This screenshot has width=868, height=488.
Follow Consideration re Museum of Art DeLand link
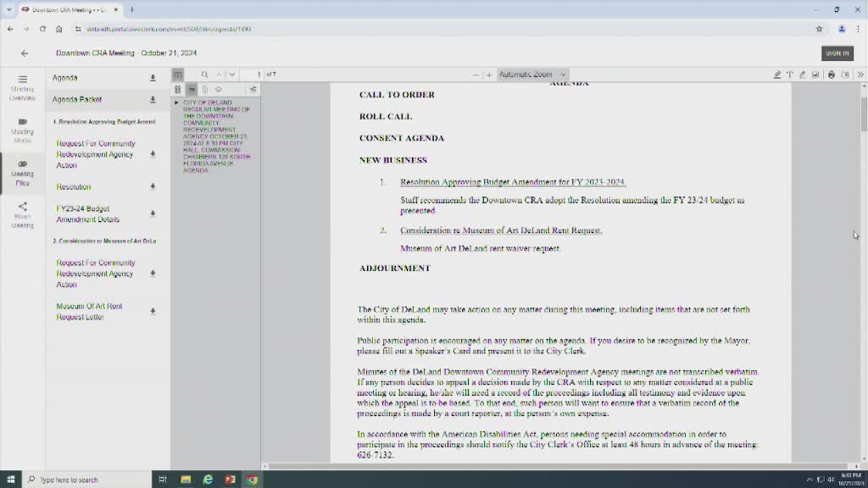pos(501,230)
